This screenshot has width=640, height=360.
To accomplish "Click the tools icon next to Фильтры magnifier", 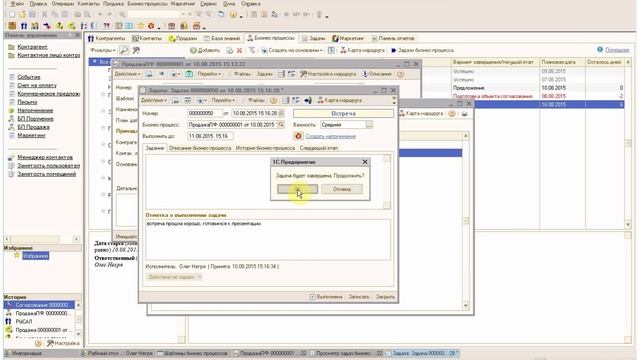I will click(x=136, y=50).
